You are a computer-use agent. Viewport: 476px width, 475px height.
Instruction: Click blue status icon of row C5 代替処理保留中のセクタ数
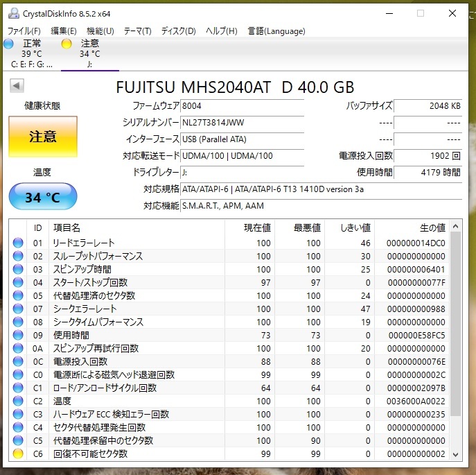18,440
